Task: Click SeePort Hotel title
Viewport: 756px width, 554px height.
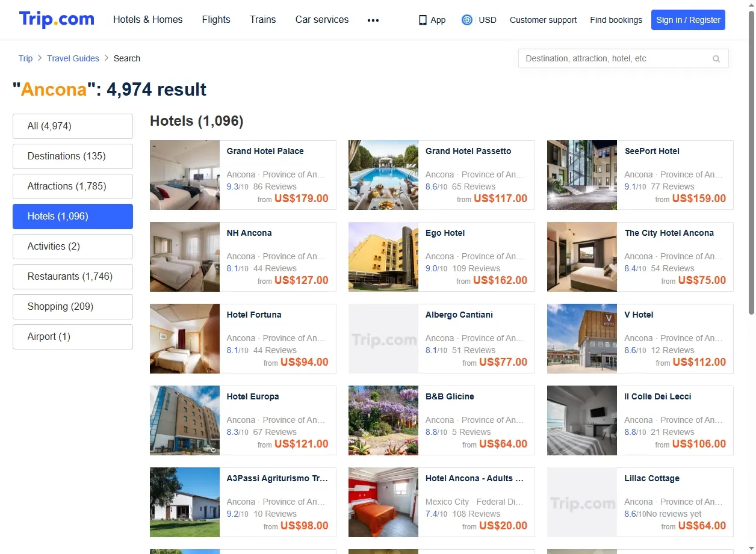Action: click(652, 151)
